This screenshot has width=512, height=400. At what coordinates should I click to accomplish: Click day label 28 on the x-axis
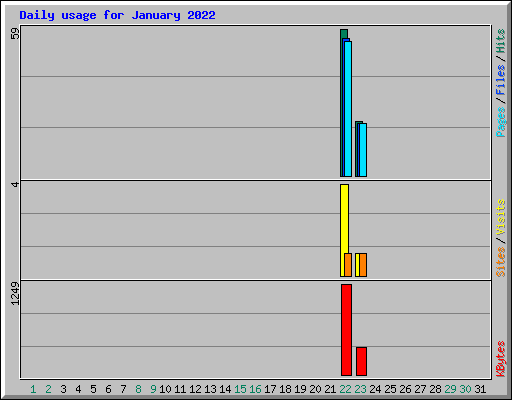435,389
